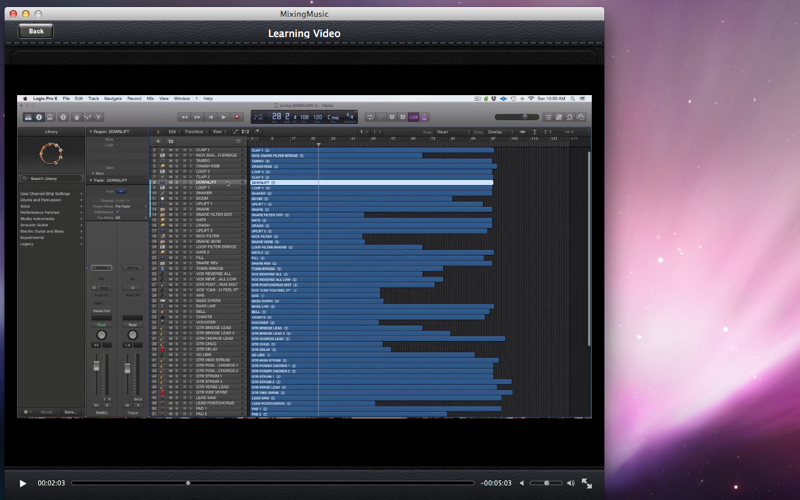Open the Editors scissors button
This screenshot has width=800, height=500.
coord(98,117)
